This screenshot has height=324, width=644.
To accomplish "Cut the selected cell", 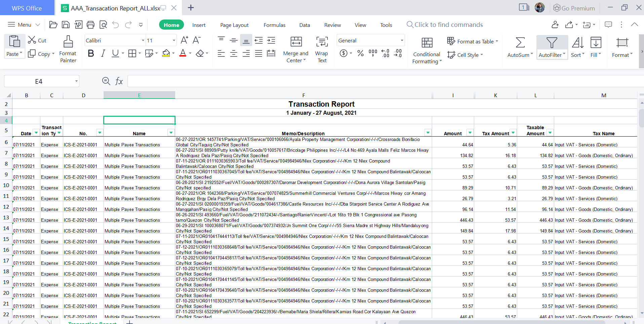I will [x=37, y=40].
